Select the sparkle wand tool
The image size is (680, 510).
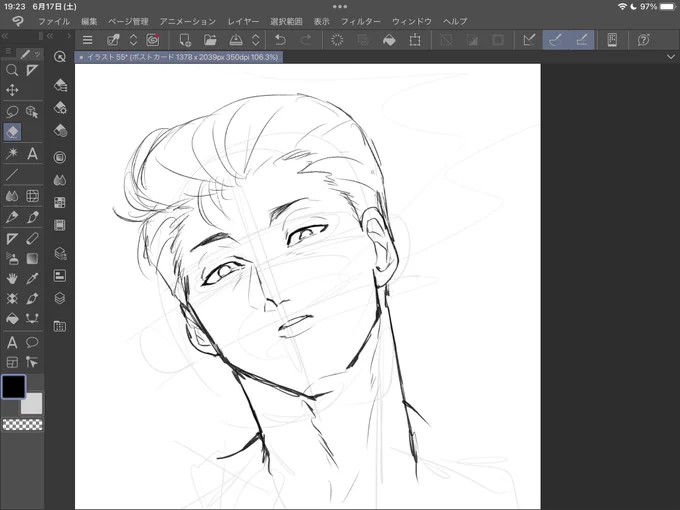click(x=12, y=153)
